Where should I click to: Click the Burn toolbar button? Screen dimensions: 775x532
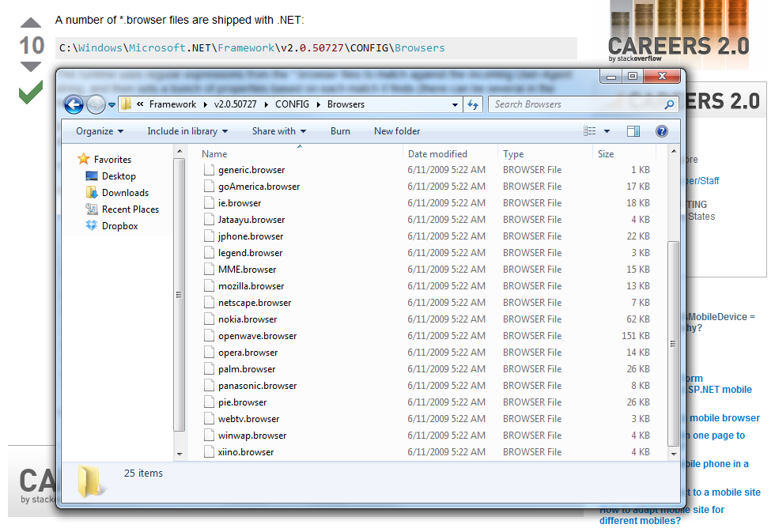(340, 131)
